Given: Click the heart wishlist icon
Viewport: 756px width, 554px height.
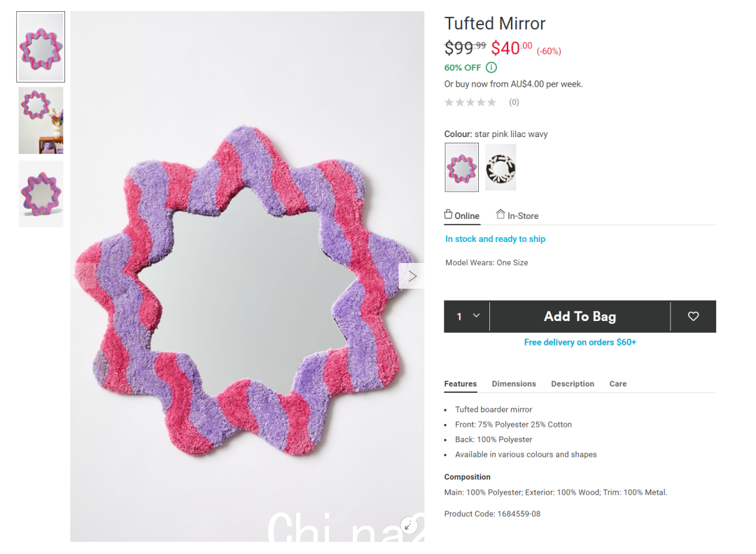Looking at the screenshot, I should coord(693,316).
